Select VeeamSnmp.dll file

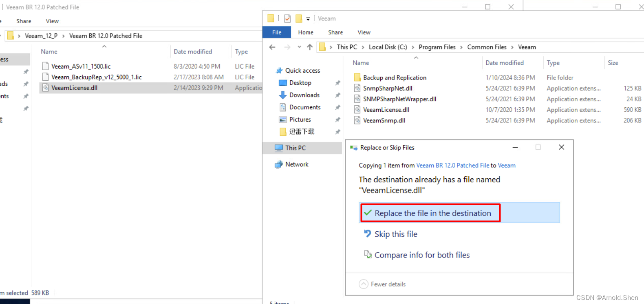(x=384, y=120)
